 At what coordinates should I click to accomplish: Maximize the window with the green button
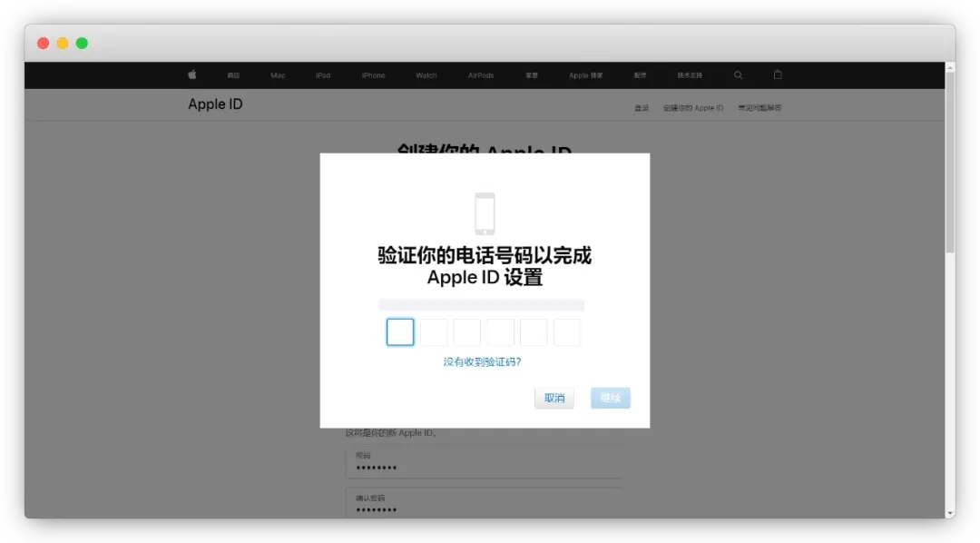[82, 44]
